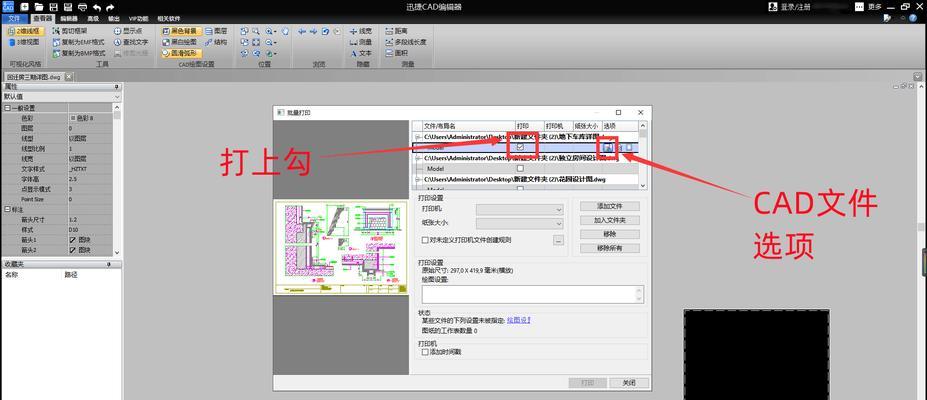Click the help question mark icon
The image size is (927, 400).
(913, 18)
